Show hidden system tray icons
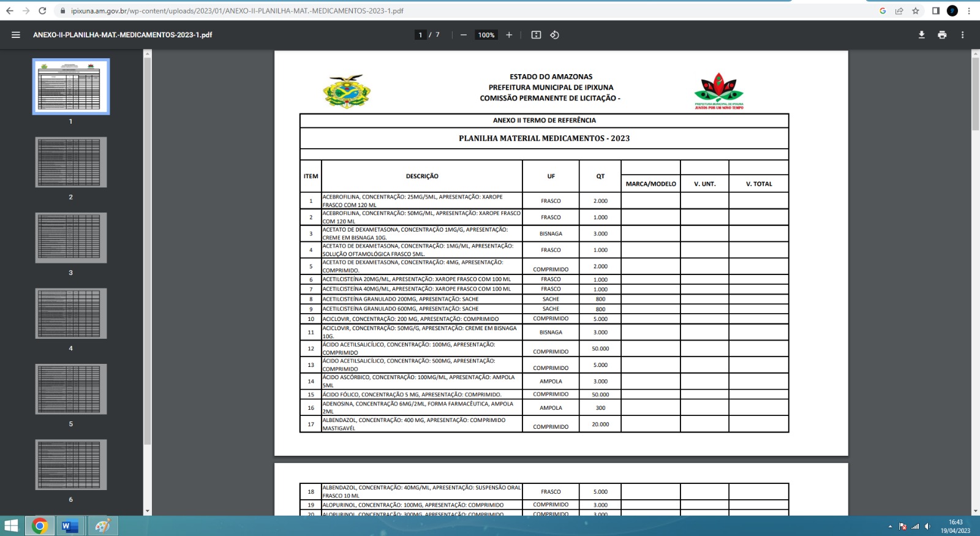This screenshot has height=536, width=980. click(x=890, y=526)
